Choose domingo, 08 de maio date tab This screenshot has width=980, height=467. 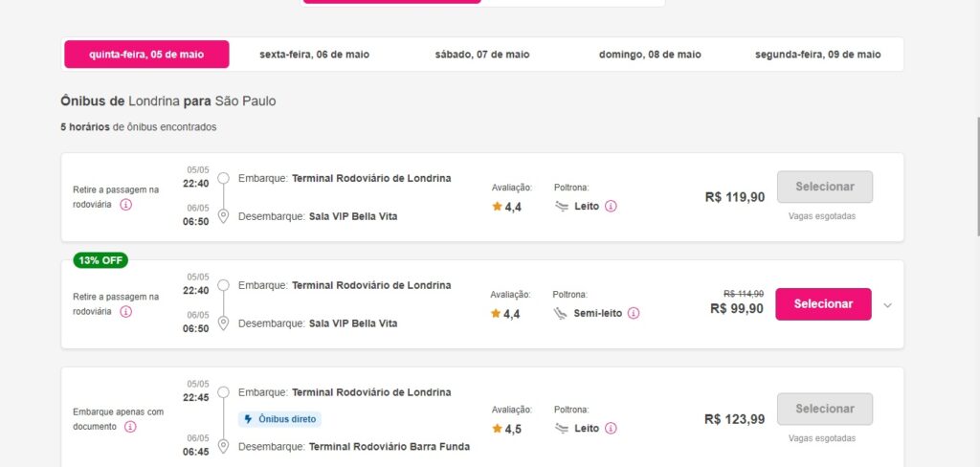[650, 55]
